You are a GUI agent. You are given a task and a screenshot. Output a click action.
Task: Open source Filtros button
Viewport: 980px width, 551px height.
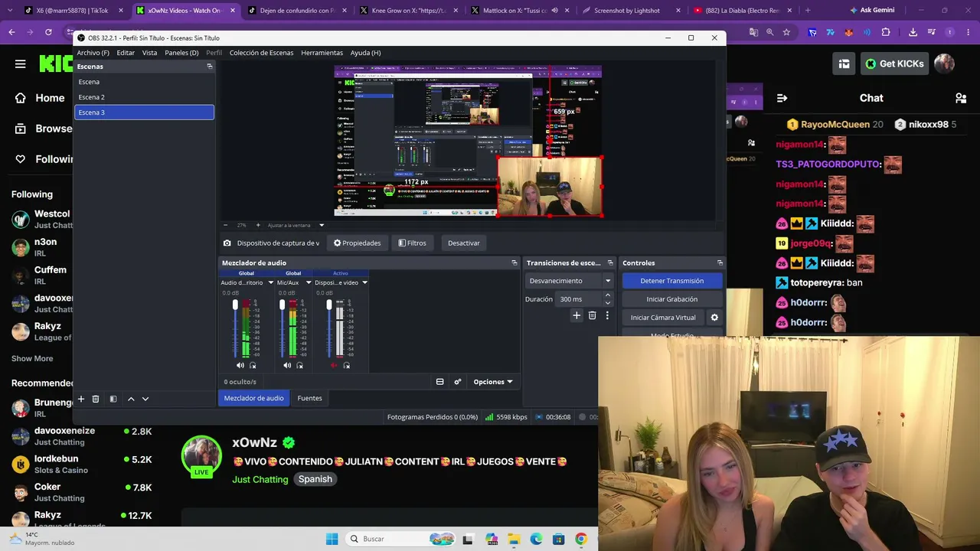point(412,243)
